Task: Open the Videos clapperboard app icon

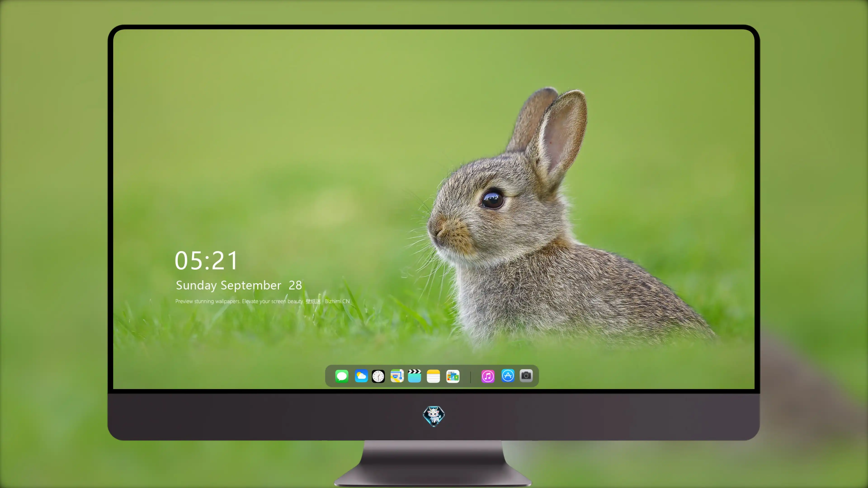Action: point(415,376)
